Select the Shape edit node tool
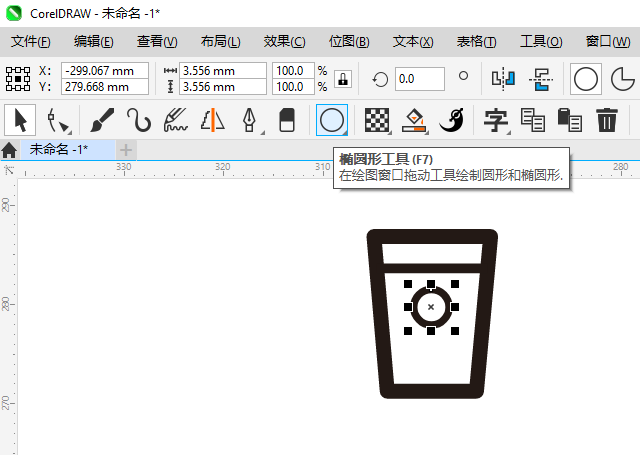The height and width of the screenshot is (455, 640). coord(57,120)
